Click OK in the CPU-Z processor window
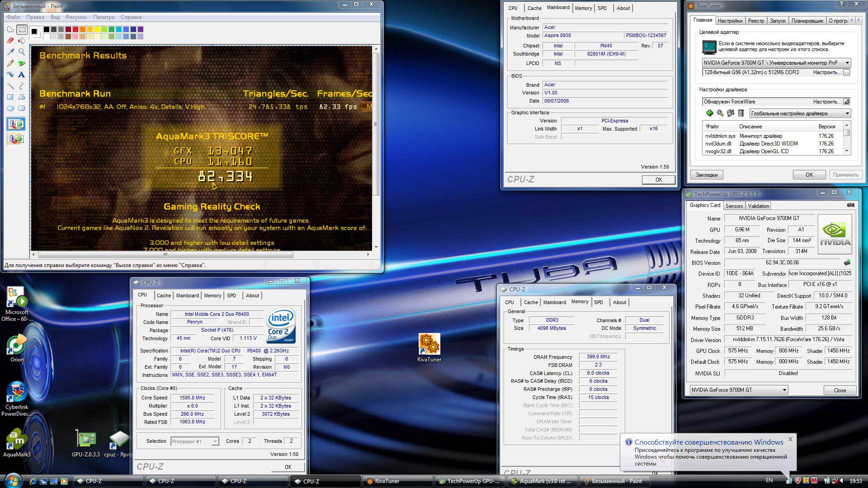The width and height of the screenshot is (868, 488). (x=288, y=467)
